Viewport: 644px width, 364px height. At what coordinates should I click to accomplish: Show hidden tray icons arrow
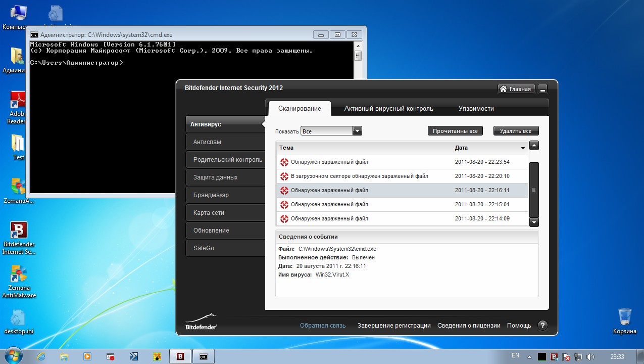(x=529, y=356)
